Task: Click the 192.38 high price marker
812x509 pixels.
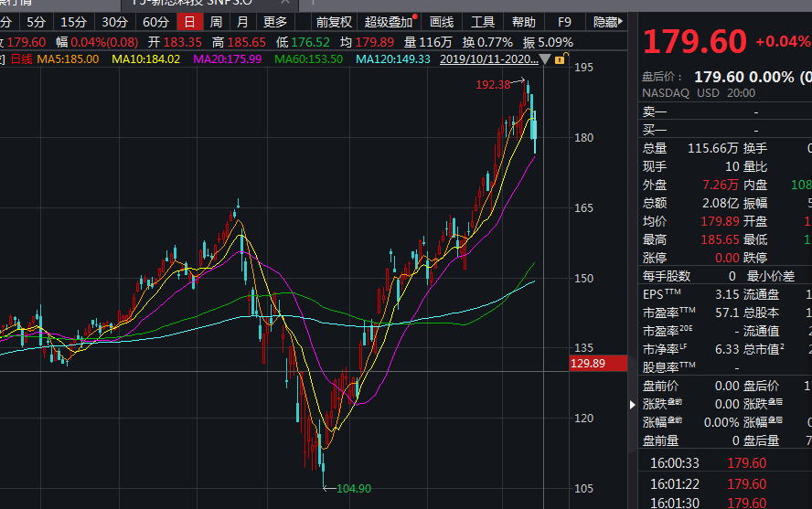Action: point(493,84)
